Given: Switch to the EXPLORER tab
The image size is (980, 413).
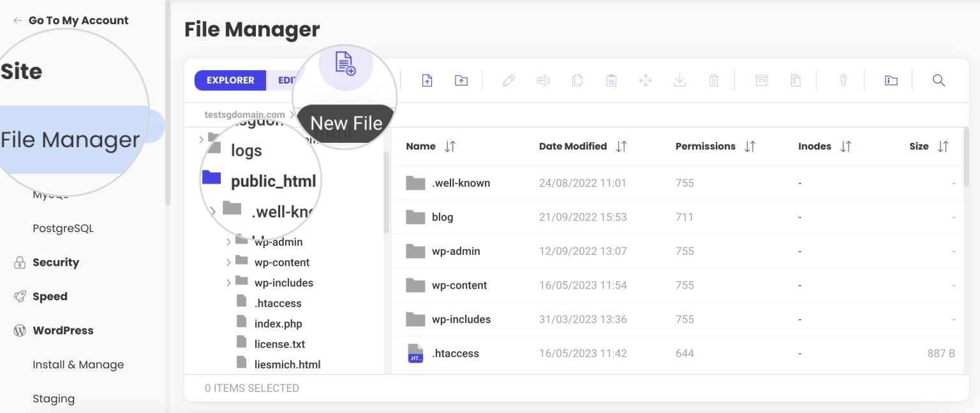Looking at the screenshot, I should pos(230,80).
